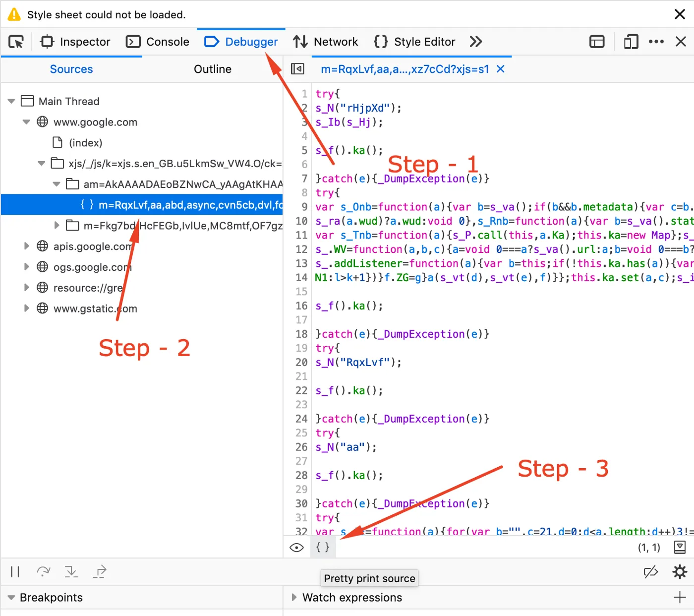Expand the apis.google.com tree node
The width and height of the screenshot is (694, 616).
(27, 246)
